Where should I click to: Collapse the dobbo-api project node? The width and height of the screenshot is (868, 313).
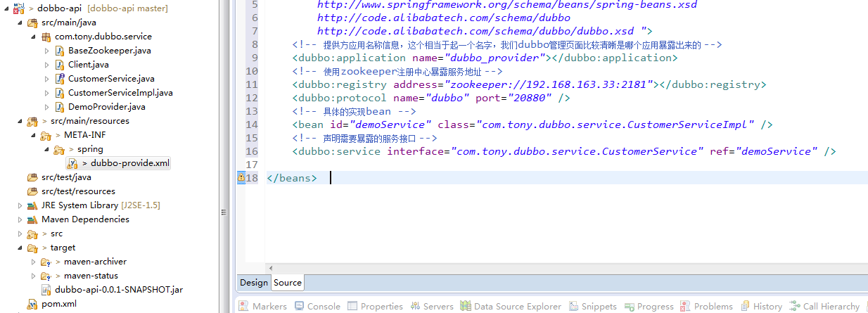(x=6, y=8)
